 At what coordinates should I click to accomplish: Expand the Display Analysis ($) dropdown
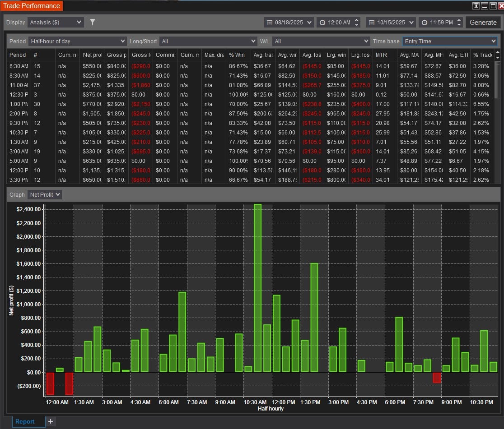point(56,22)
